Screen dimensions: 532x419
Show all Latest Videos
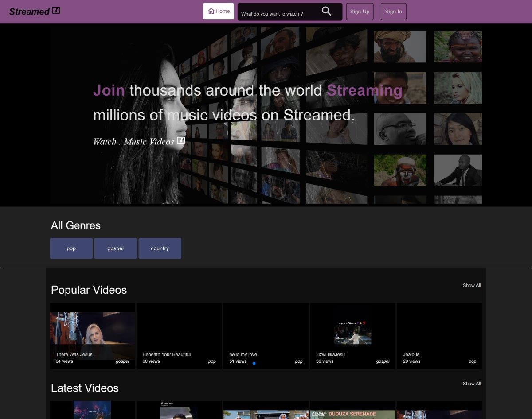tap(472, 384)
